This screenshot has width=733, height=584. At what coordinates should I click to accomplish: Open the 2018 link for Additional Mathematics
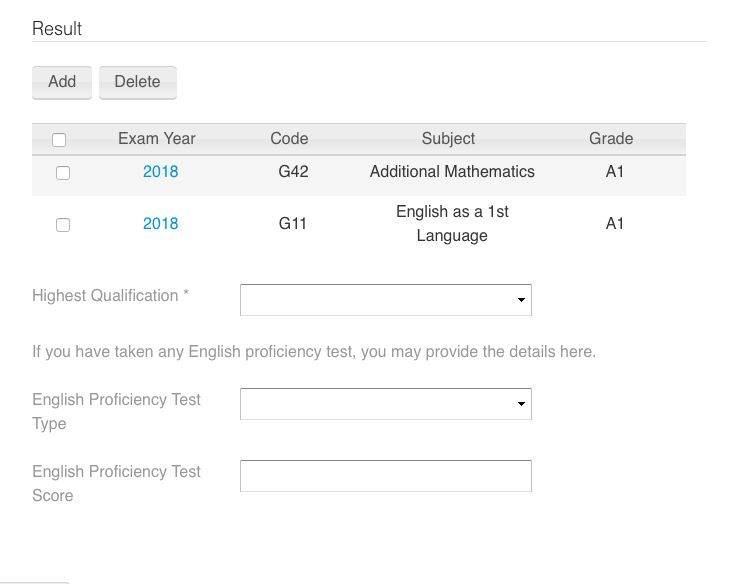click(x=160, y=172)
